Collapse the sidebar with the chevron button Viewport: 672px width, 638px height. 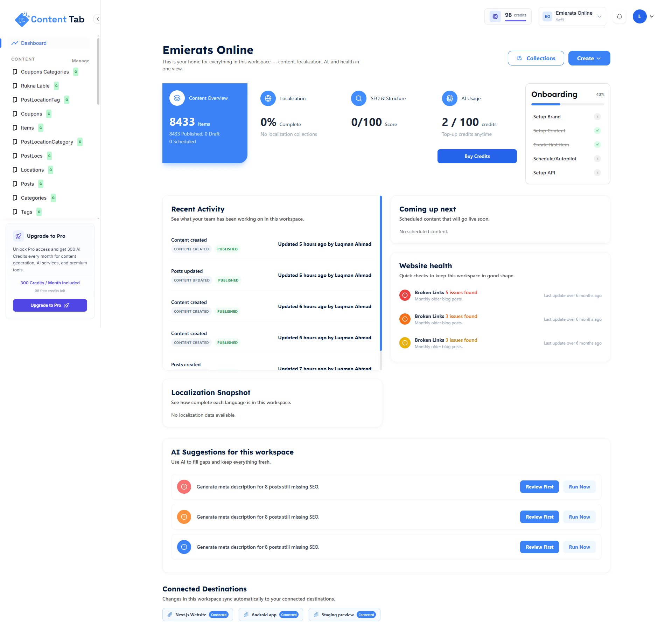[98, 19]
